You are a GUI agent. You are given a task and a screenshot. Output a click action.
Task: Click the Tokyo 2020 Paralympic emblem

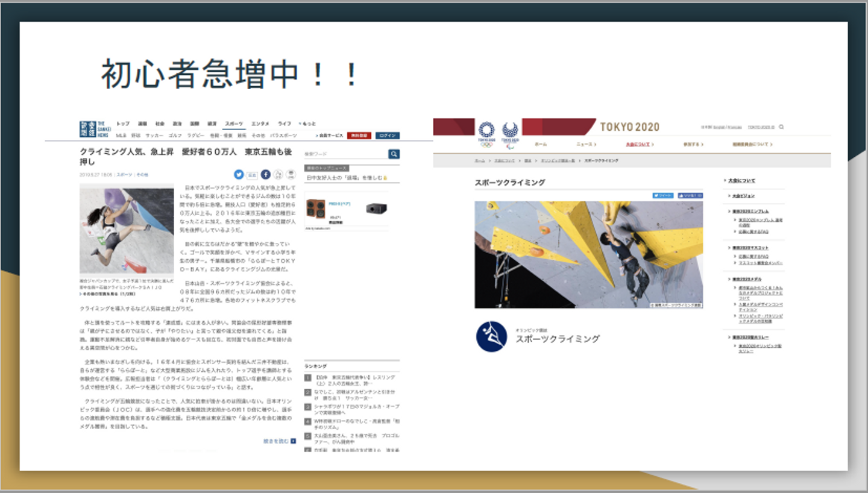[x=510, y=134]
